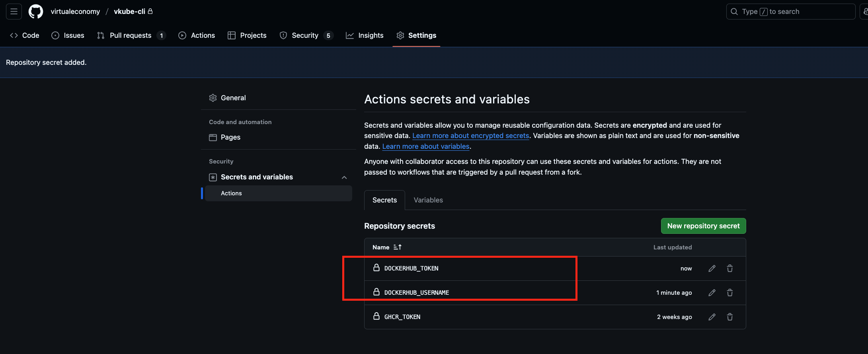Click the GHCR_TOKEN secret name
Viewport: 868px width, 354px height.
point(402,317)
